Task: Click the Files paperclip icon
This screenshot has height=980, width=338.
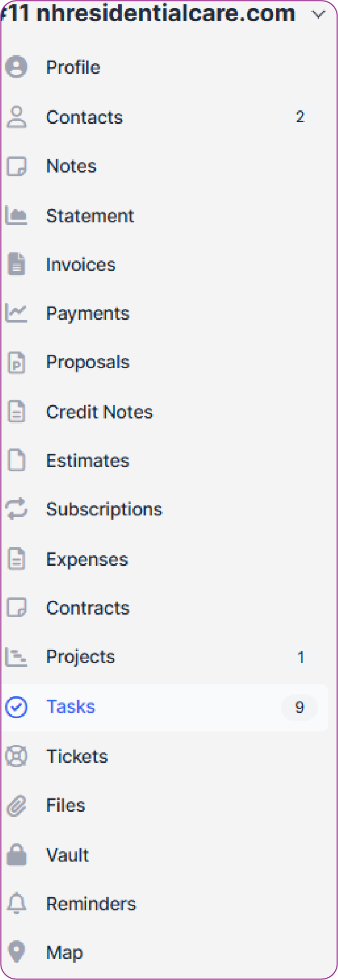Action: click(x=17, y=805)
